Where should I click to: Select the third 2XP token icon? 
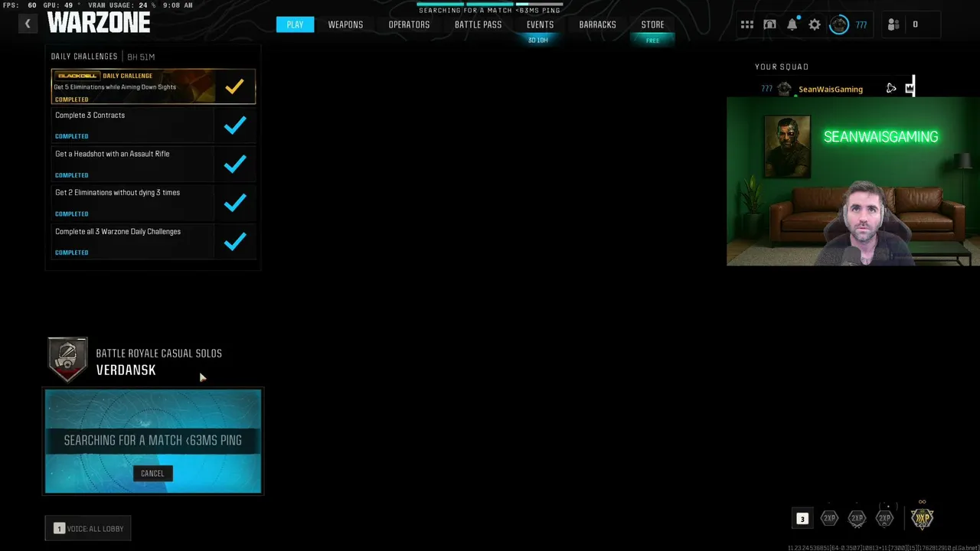pos(884,518)
